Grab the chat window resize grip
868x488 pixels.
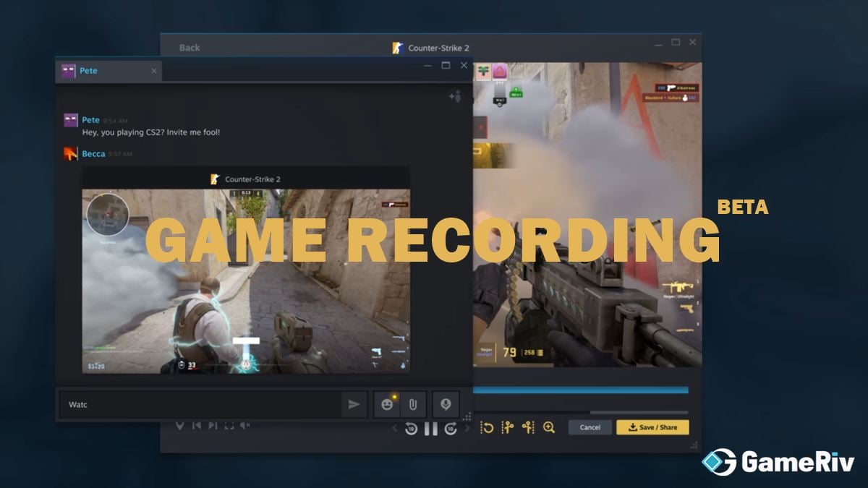pos(467,416)
